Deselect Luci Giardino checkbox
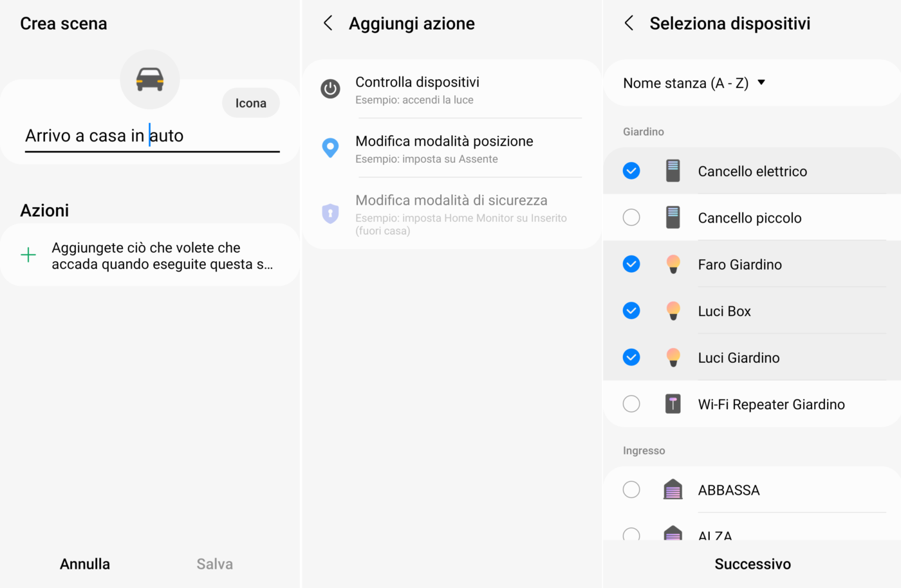The width and height of the screenshot is (901, 588). 631,357
